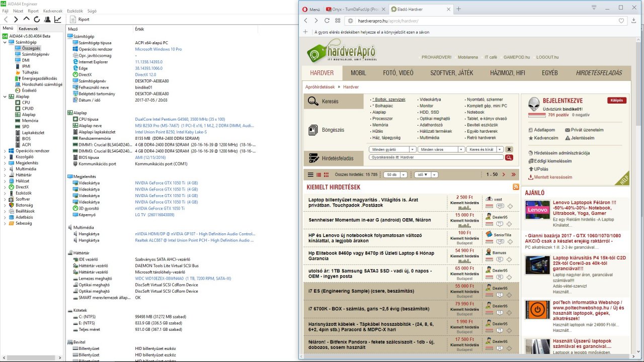Click the Kilépés logout button
The width and height of the screenshot is (644, 362).
click(617, 101)
